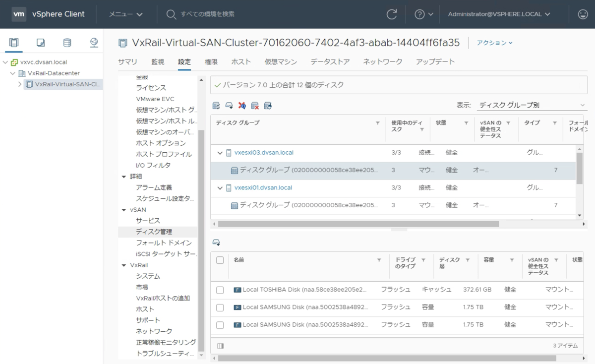595x364 pixels.
Task: Collapse the VxRail settings section
Action: 124,265
